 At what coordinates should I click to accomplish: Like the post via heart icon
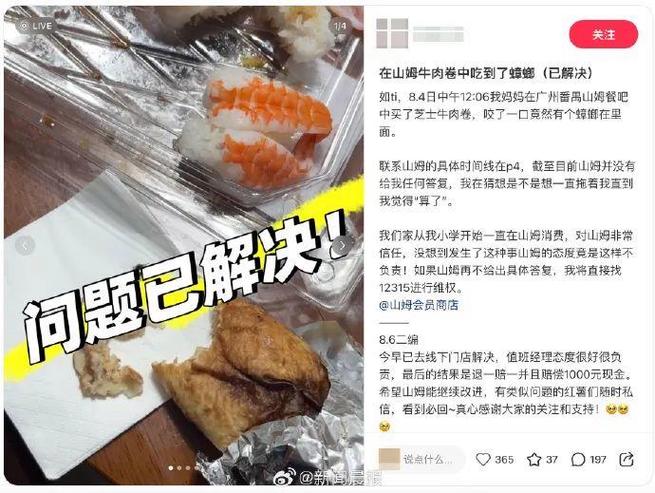[483, 459]
